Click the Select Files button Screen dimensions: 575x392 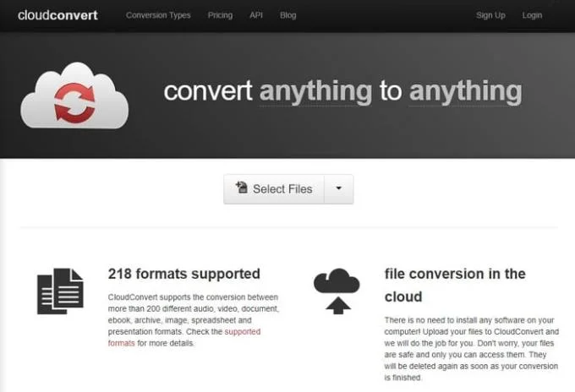[x=274, y=189]
